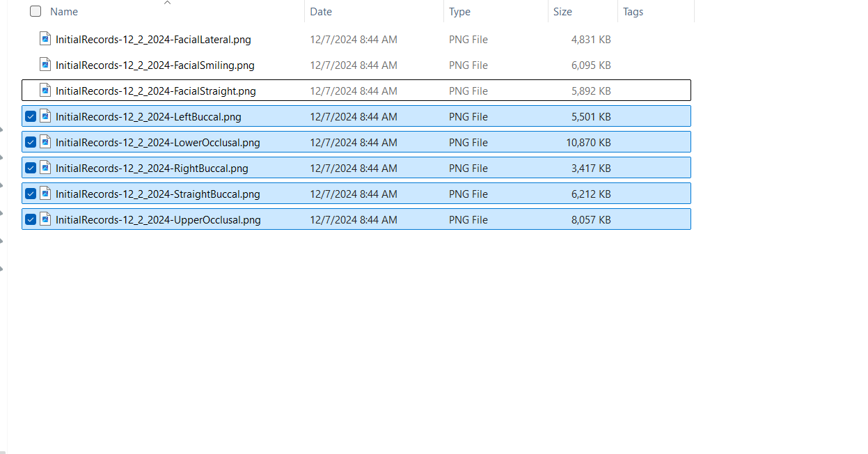Uncheck the LeftBuccal.png checkbox
This screenshot has width=868, height=454.
coord(30,116)
